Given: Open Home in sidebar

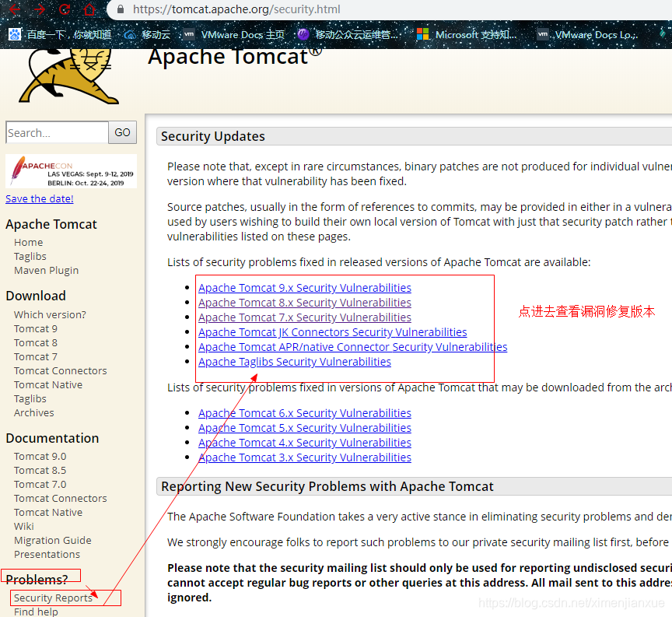Looking at the screenshot, I should pyautogui.click(x=28, y=242).
